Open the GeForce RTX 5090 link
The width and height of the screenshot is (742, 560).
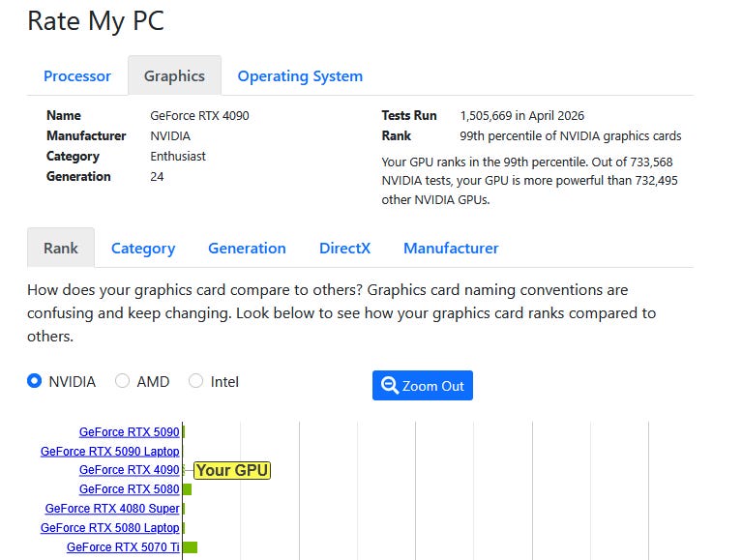pos(130,431)
